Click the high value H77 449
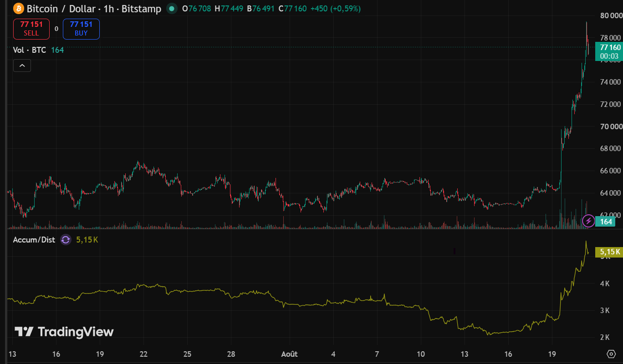This screenshot has height=364, width=623. [x=229, y=8]
